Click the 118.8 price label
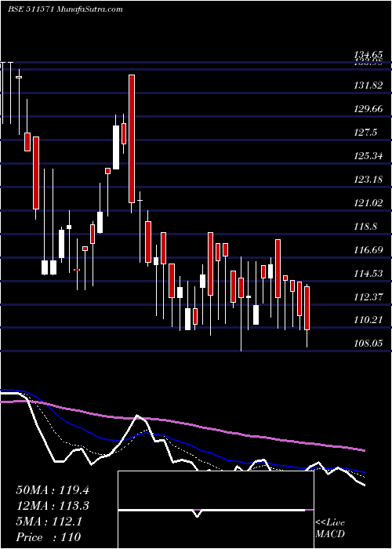The image size is (392, 549). click(365, 227)
